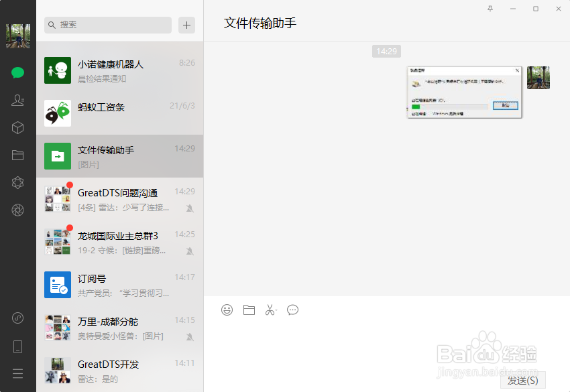
Task: Open the Mini Programs panel icon
Action: 17,318
